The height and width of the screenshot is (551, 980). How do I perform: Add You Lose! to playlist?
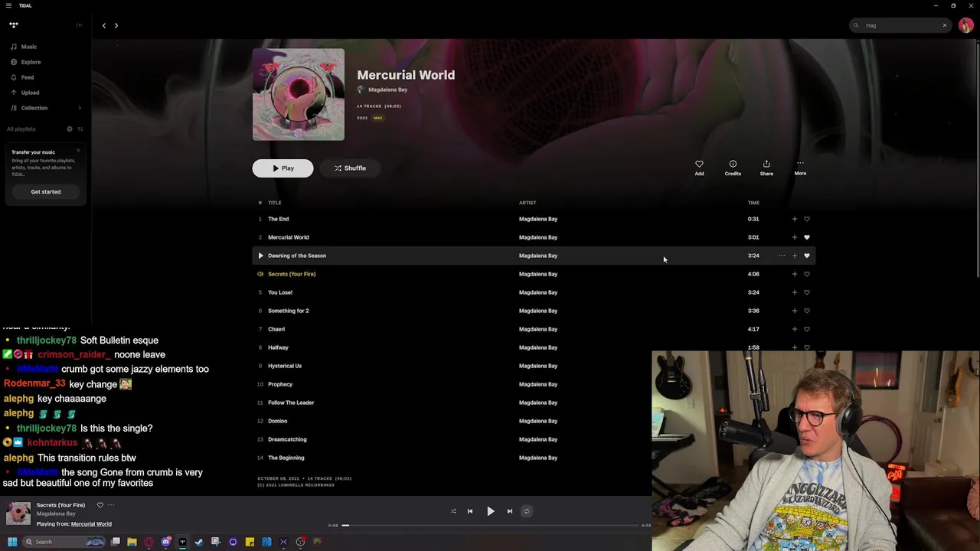pyautogui.click(x=794, y=292)
